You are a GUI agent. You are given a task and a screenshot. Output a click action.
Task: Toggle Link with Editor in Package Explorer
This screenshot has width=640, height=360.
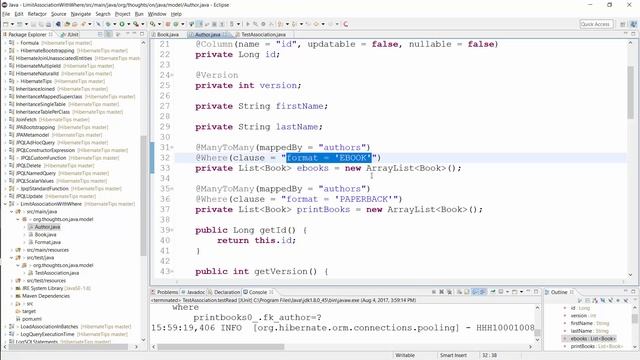tap(109, 34)
